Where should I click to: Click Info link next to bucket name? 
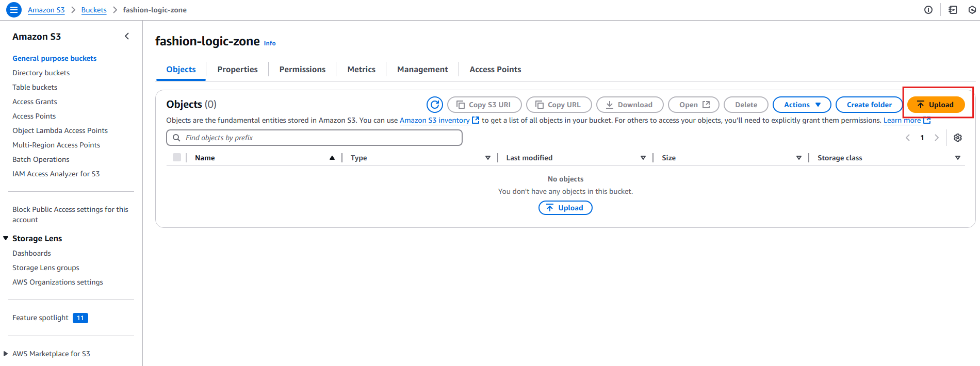(x=270, y=43)
